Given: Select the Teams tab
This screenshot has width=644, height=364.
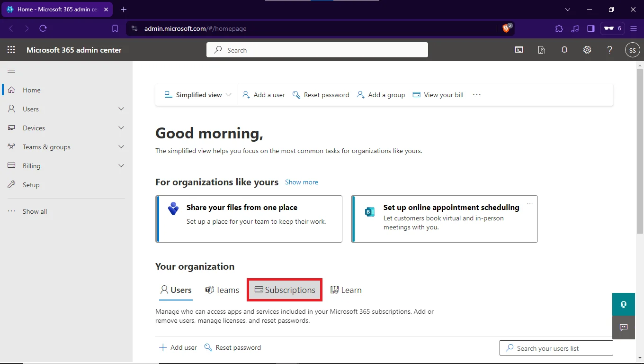Looking at the screenshot, I should click(x=222, y=290).
